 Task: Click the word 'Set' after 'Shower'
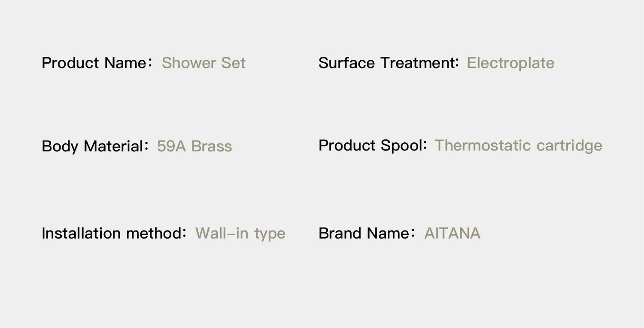click(233, 63)
